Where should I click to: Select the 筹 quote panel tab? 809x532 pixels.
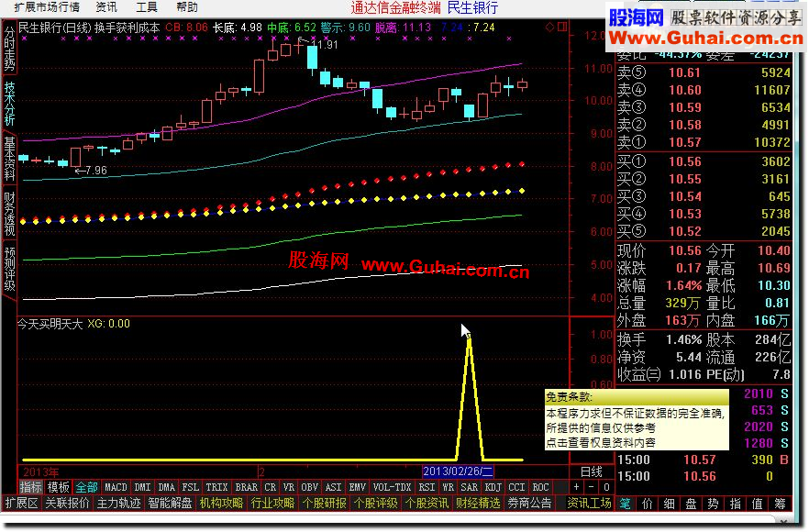click(x=780, y=504)
